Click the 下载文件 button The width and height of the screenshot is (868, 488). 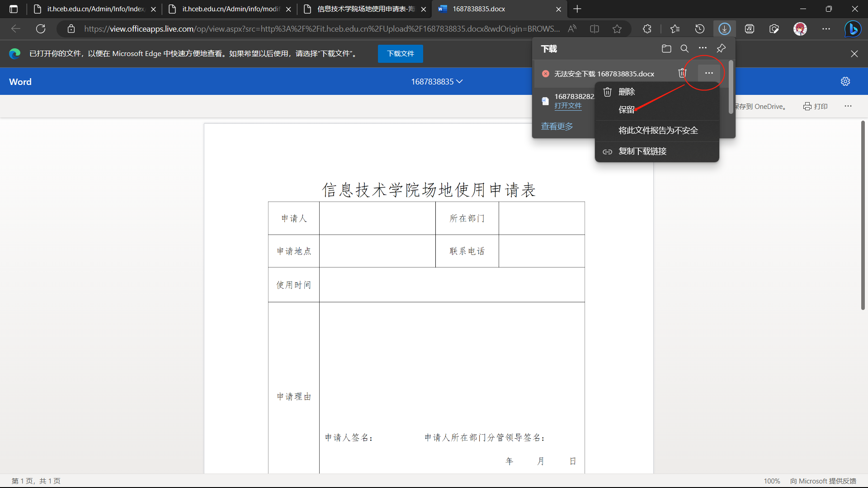[400, 54]
